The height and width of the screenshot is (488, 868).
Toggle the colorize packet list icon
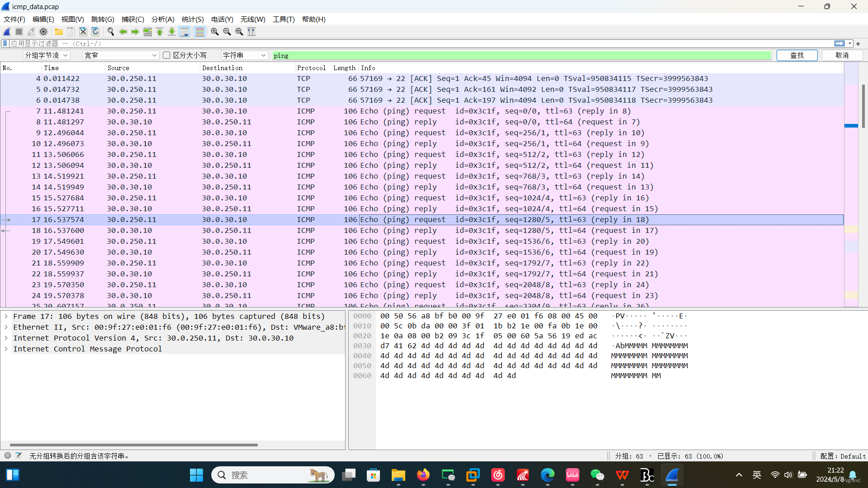199,32
